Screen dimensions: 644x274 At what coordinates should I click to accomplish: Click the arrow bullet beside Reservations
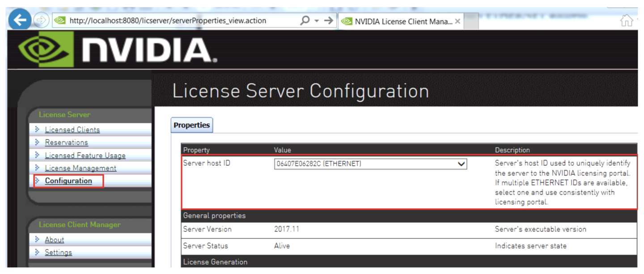(x=38, y=142)
